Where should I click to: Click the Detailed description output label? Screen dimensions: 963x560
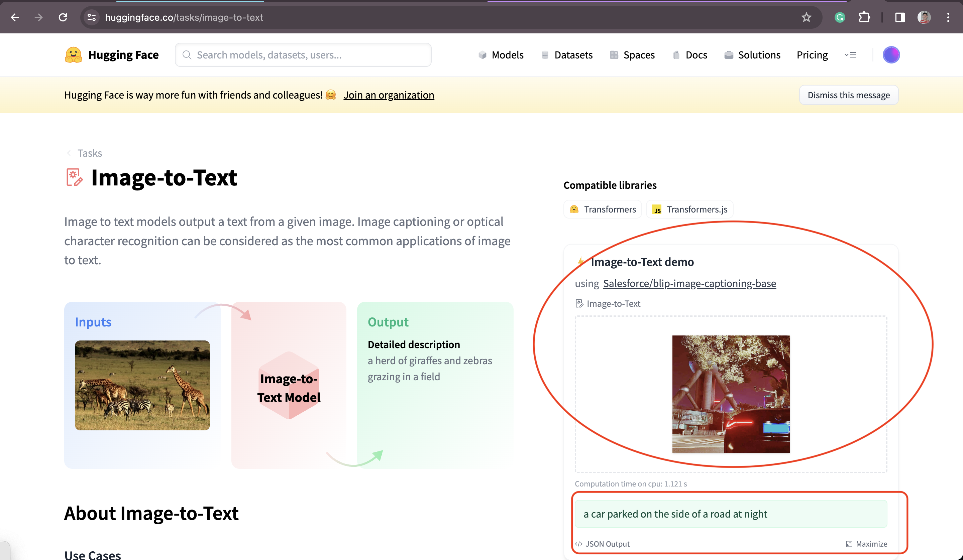(x=414, y=344)
